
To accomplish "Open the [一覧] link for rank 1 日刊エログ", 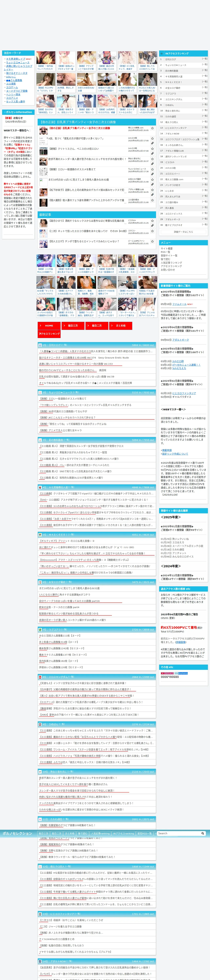I will [x=204, y=59].
